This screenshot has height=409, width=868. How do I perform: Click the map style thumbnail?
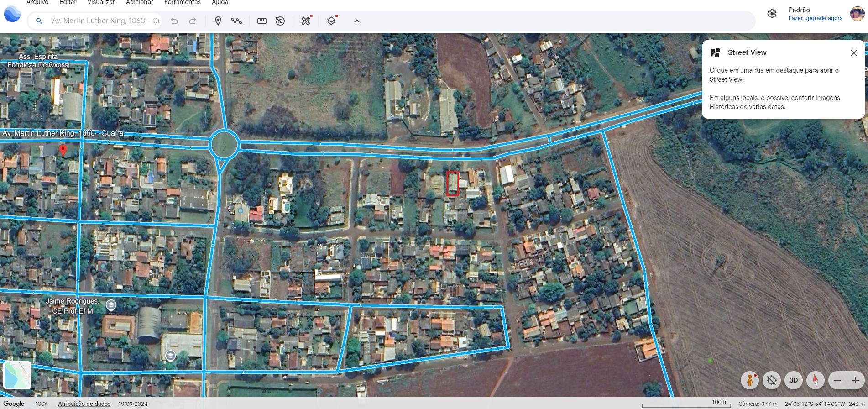pyautogui.click(x=17, y=375)
